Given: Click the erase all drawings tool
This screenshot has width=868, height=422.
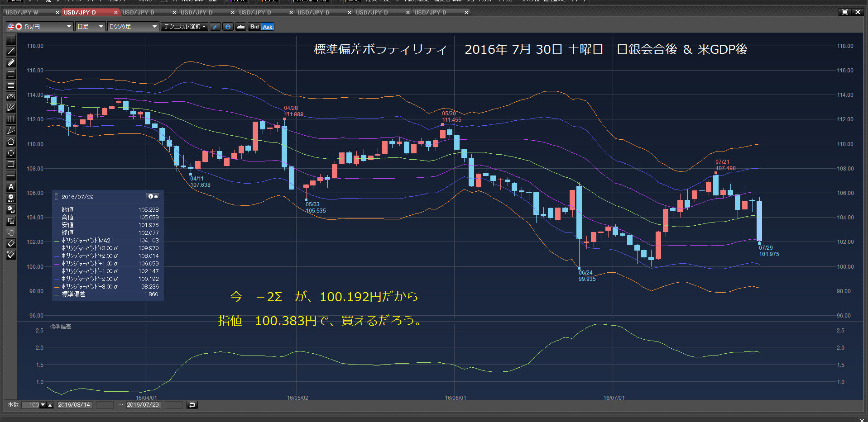Looking at the screenshot, I should pyautogui.click(x=11, y=255).
